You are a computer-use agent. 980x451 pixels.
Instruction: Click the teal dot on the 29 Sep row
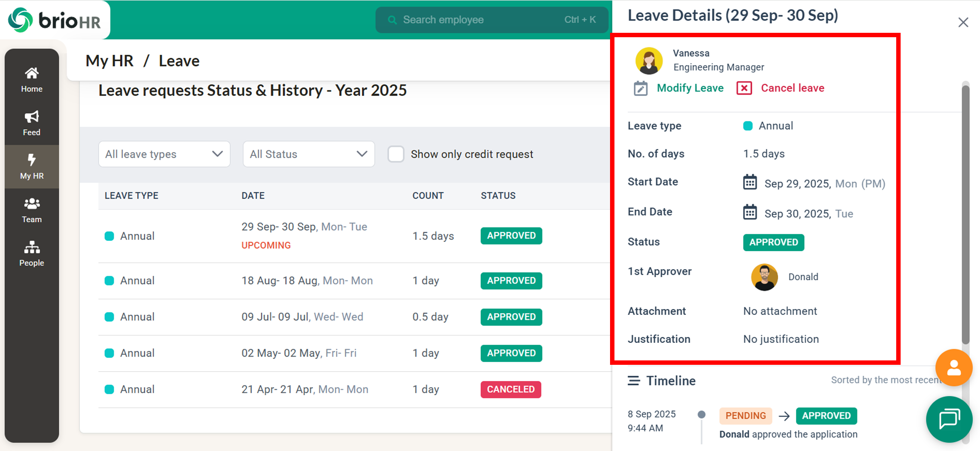109,236
